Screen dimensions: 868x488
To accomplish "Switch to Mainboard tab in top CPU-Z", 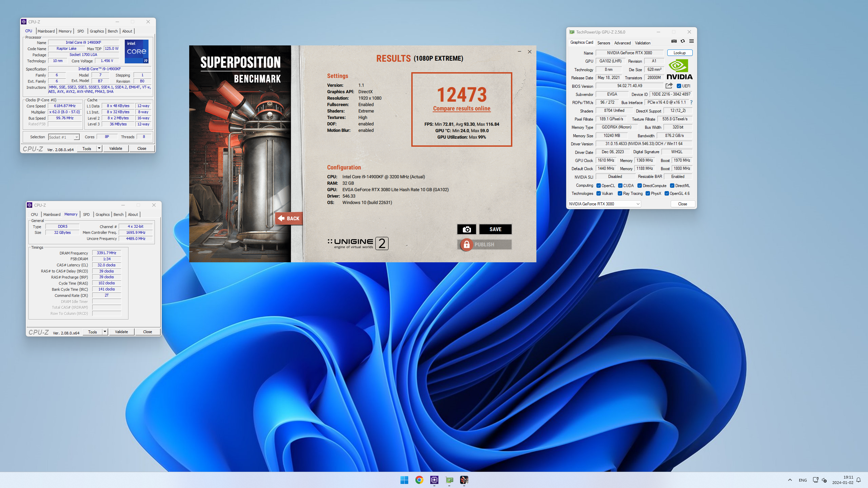I will click(46, 31).
